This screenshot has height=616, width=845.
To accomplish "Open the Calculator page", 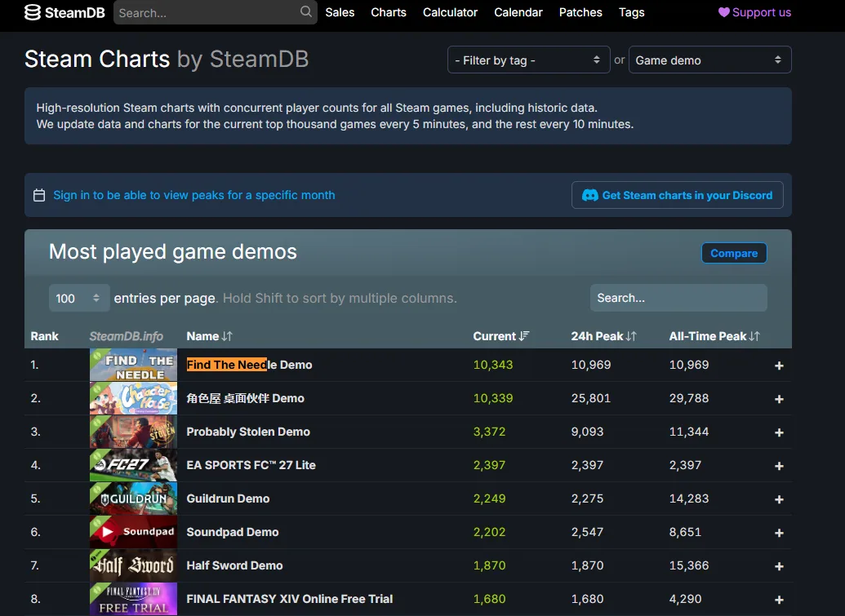I will pos(450,12).
